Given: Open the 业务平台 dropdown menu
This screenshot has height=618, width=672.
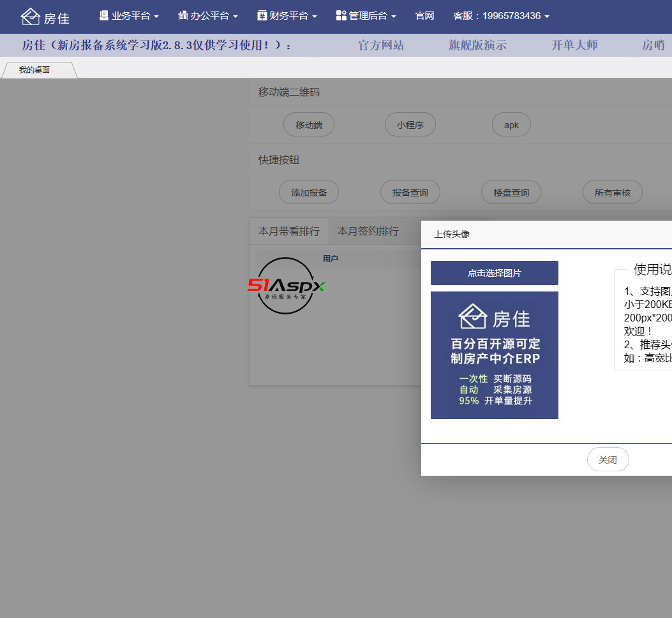Looking at the screenshot, I should [129, 17].
